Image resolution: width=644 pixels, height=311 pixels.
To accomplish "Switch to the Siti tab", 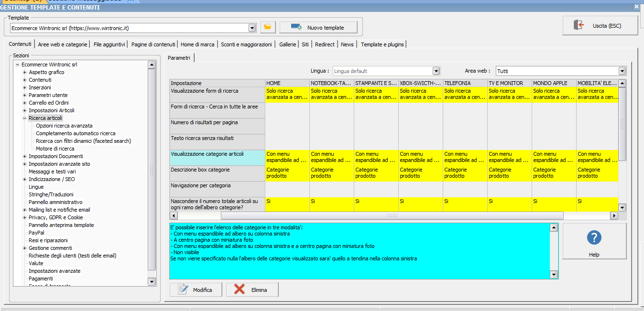I will [305, 44].
